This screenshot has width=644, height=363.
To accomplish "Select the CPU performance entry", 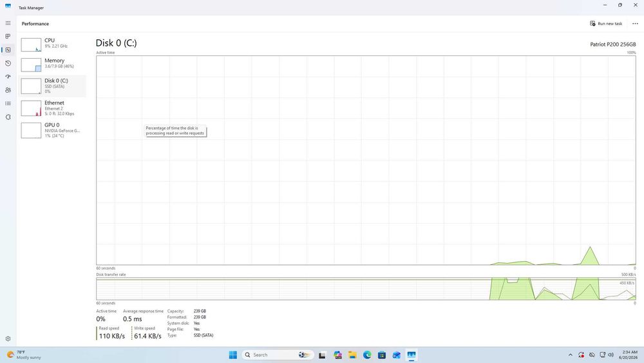I will pyautogui.click(x=53, y=44).
